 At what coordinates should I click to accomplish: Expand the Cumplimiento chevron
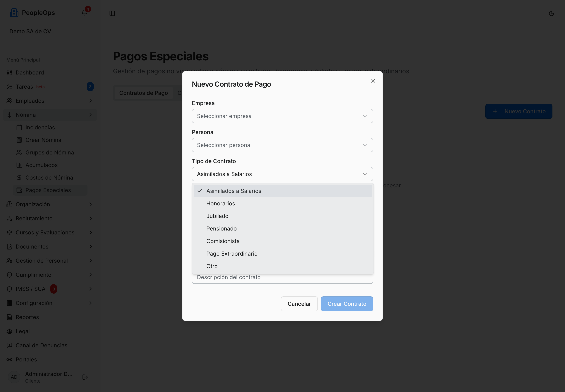click(90, 275)
